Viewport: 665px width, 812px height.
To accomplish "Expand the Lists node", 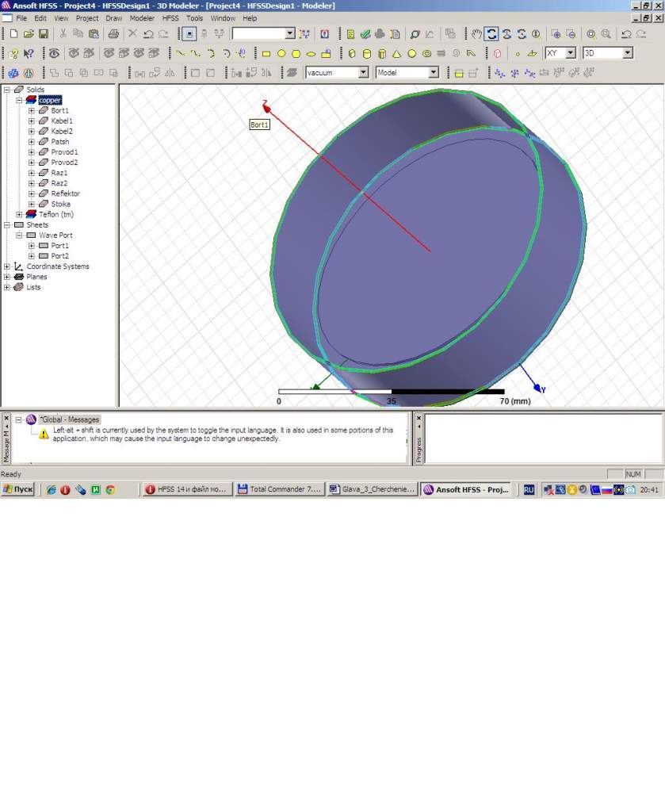I will (6, 287).
